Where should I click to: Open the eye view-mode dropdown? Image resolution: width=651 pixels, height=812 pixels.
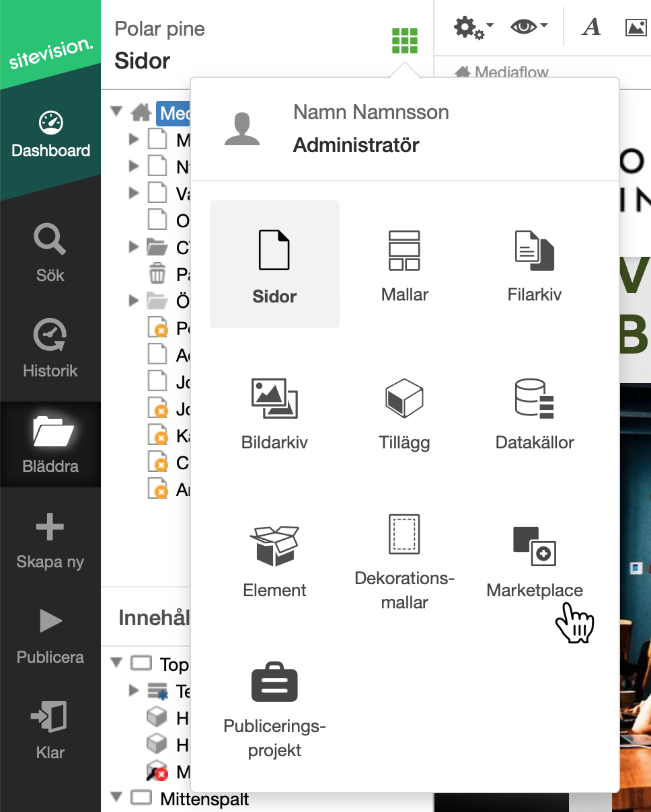point(529,27)
